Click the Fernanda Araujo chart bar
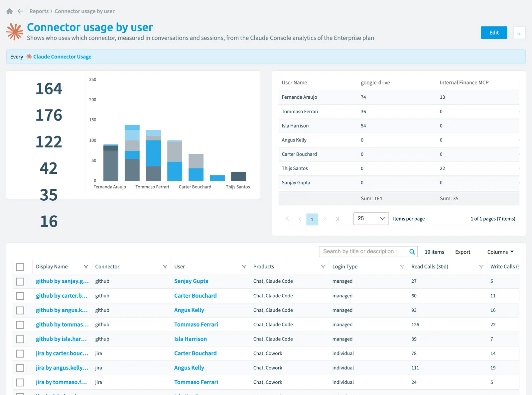532x395 pixels. click(111, 162)
